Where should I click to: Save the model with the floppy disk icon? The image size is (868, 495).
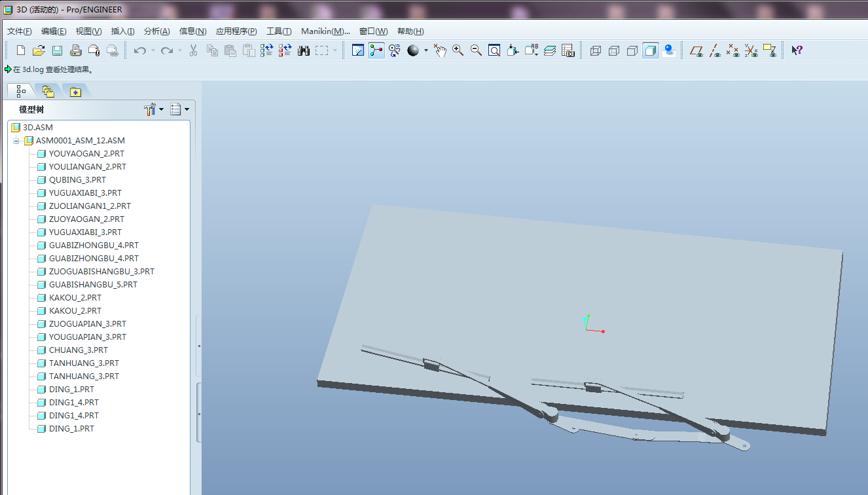pyautogui.click(x=57, y=50)
